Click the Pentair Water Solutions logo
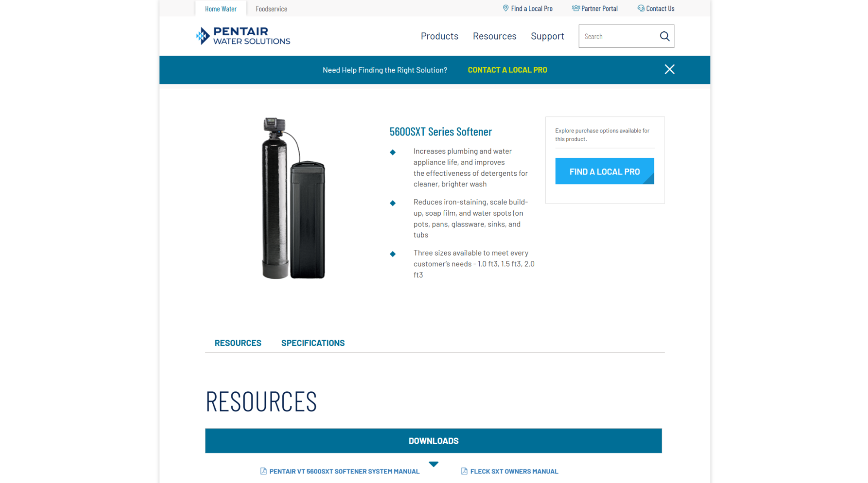Image resolution: width=868 pixels, height=483 pixels. click(x=243, y=36)
